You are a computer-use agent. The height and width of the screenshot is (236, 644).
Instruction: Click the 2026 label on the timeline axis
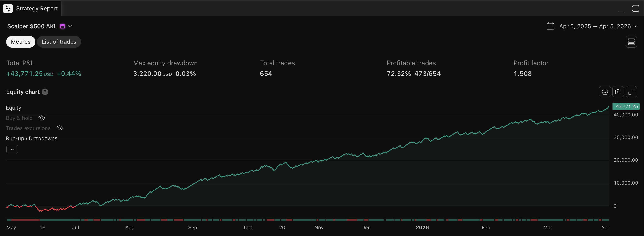pos(422,227)
